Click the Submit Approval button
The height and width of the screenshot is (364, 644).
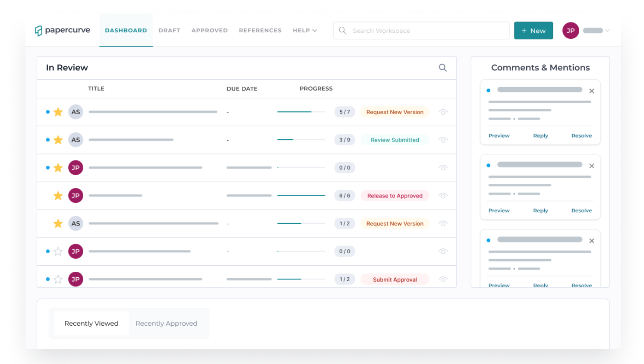(x=395, y=279)
